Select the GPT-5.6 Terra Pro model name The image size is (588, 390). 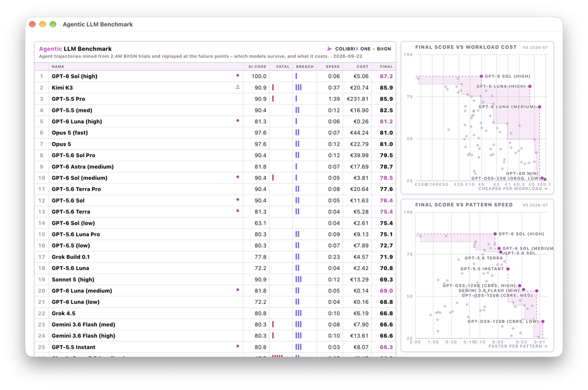point(76,189)
